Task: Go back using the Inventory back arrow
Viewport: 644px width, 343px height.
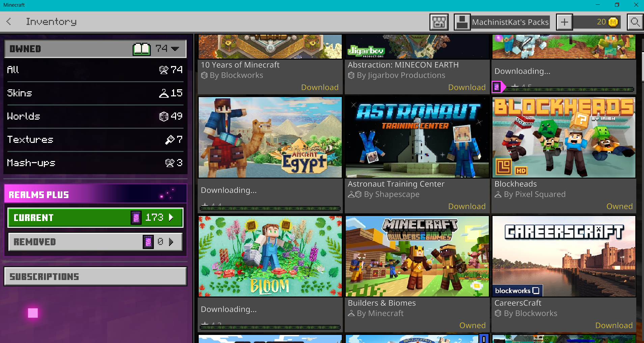Action: coord(9,22)
